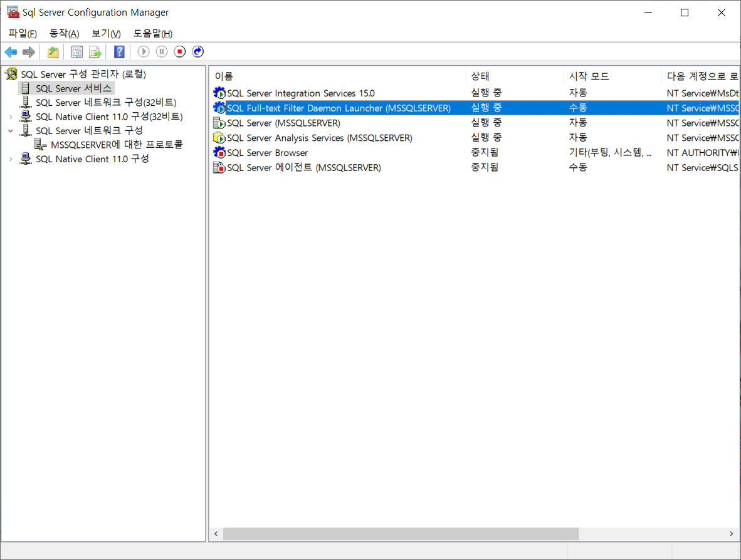
Task: Open the 파일(F) menu
Action: click(x=22, y=34)
